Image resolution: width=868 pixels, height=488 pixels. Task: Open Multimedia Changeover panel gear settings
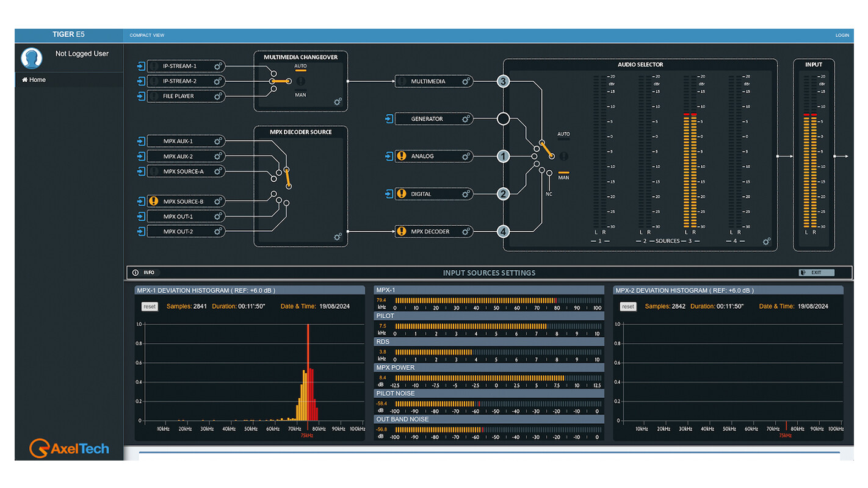338,102
